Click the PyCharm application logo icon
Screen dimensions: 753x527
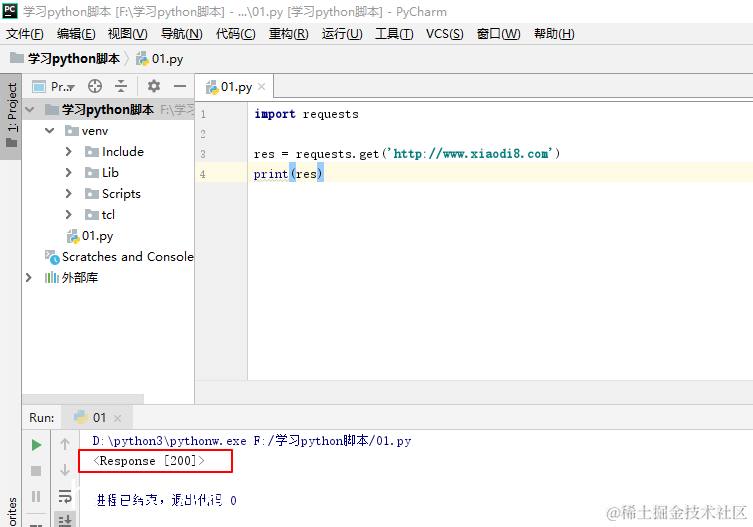pos(10,11)
